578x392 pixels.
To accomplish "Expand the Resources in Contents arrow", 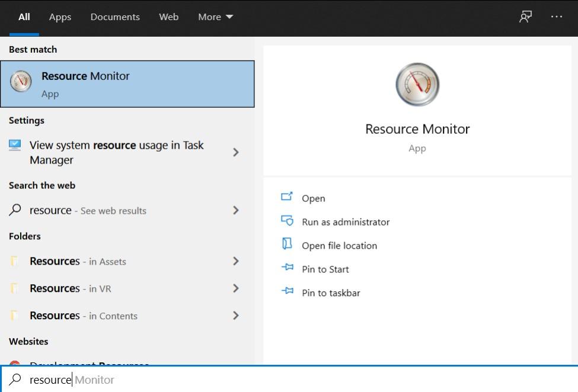I will click(x=236, y=316).
